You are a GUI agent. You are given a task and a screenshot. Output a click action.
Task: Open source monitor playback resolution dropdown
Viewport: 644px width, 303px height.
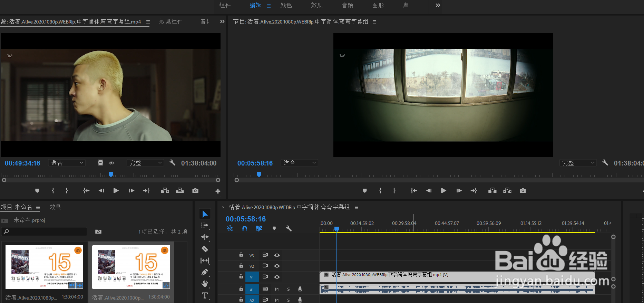point(145,163)
